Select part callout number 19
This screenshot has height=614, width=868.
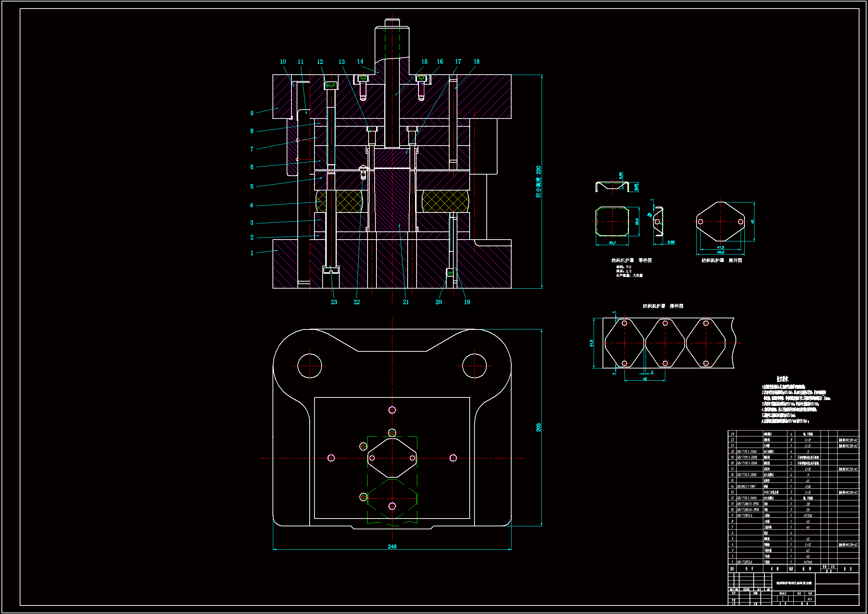467,302
